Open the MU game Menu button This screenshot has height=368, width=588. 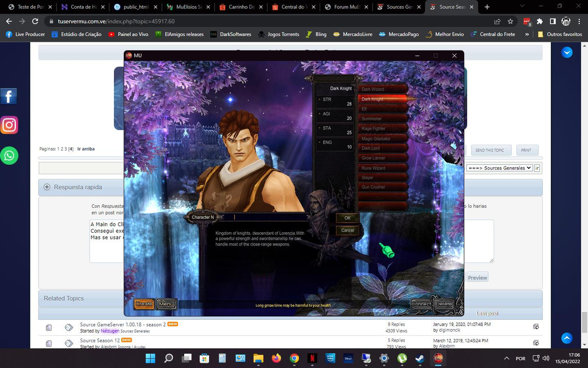pos(166,304)
